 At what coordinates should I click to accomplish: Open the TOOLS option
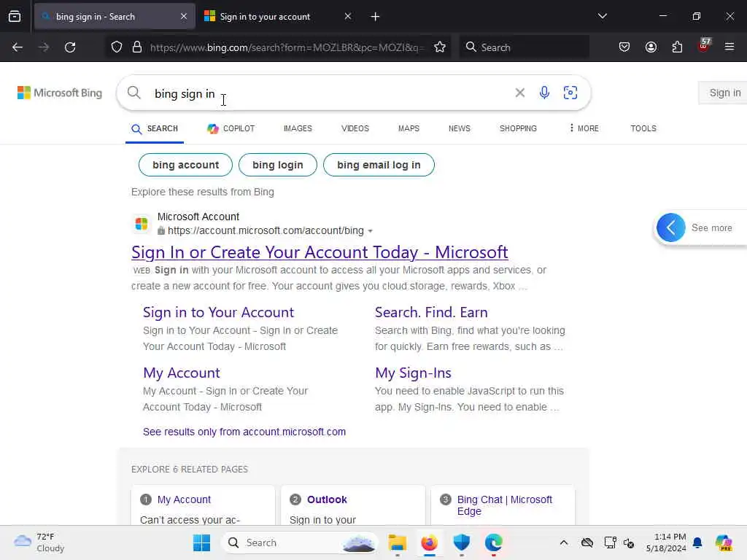[643, 128]
